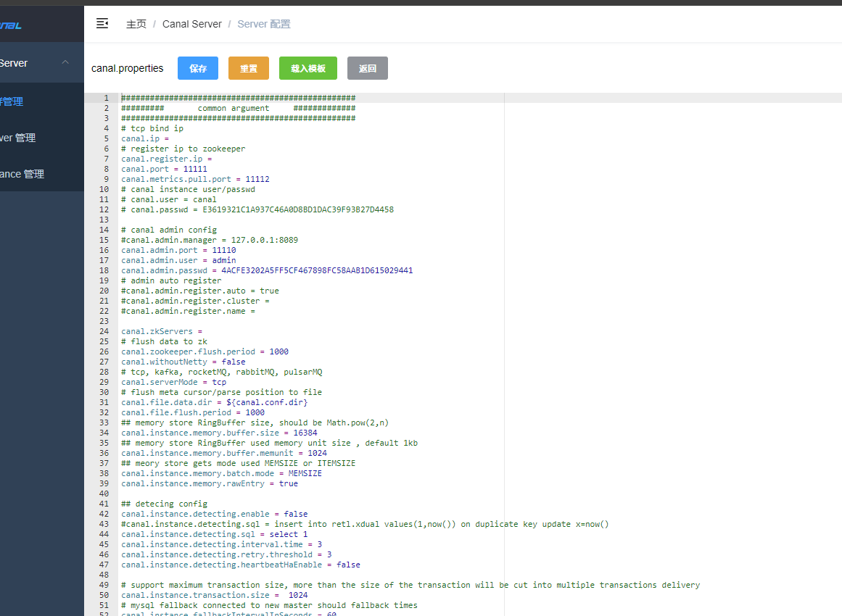Open the Canal Server breadcrumb
The height and width of the screenshot is (616, 842).
point(191,24)
